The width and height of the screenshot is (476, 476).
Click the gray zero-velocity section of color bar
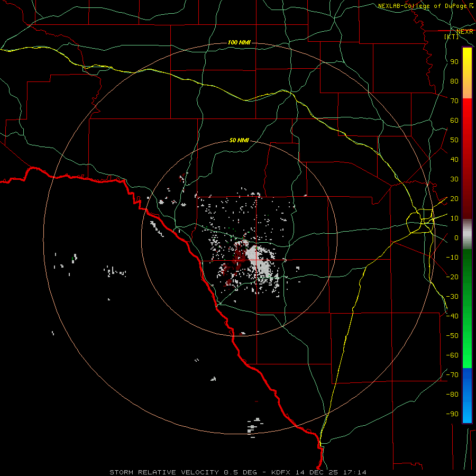click(467, 234)
